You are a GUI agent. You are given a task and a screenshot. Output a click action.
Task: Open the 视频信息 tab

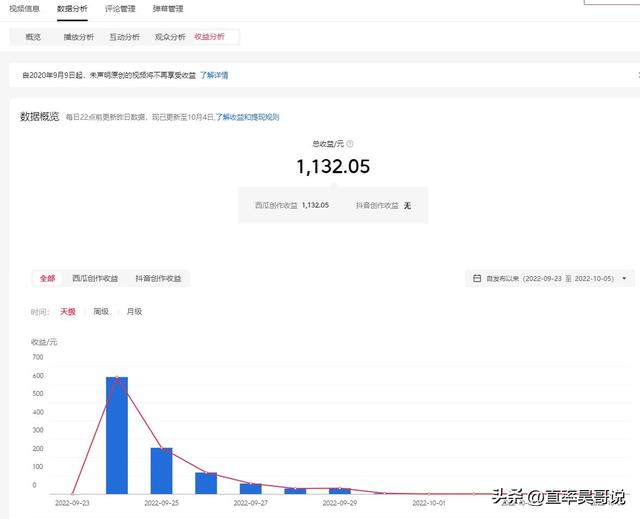(24, 9)
